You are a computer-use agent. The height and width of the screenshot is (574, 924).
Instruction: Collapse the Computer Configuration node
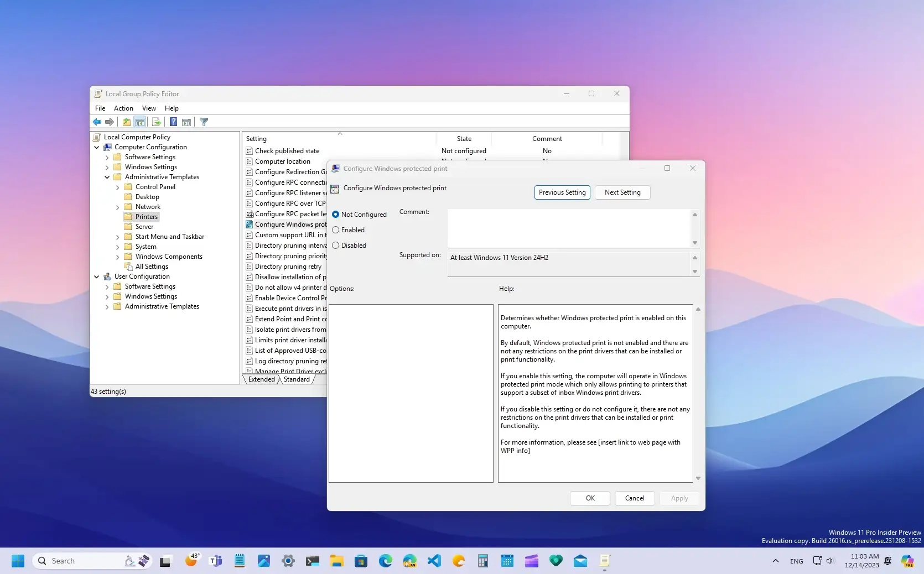(x=96, y=147)
